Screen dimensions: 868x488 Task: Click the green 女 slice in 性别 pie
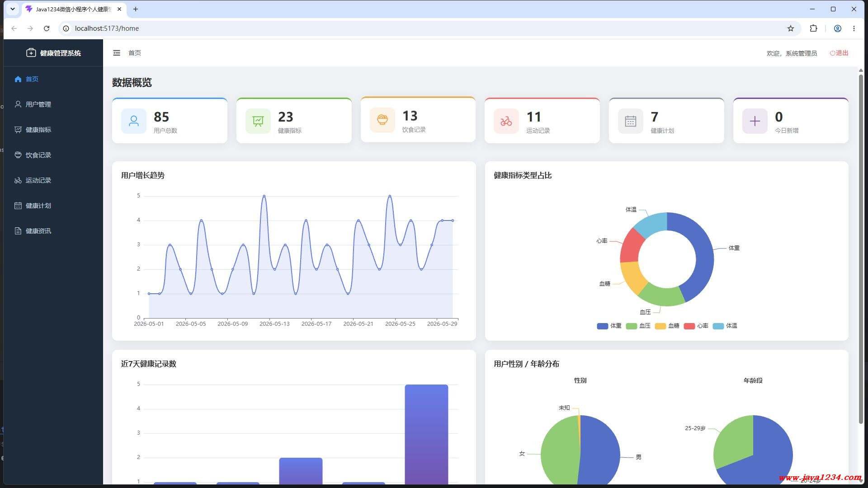click(559, 452)
